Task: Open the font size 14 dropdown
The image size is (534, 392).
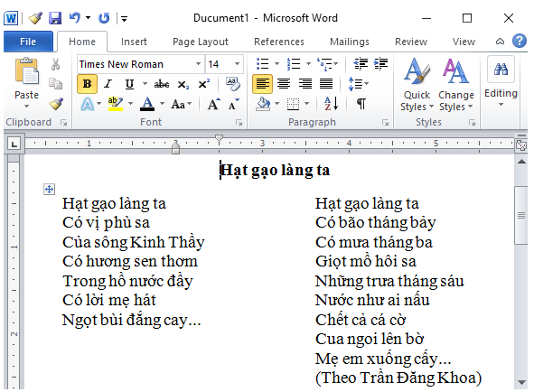Action: coord(237,64)
